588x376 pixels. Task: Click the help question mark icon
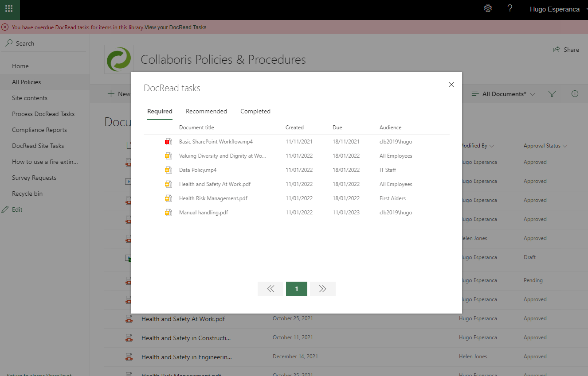510,9
